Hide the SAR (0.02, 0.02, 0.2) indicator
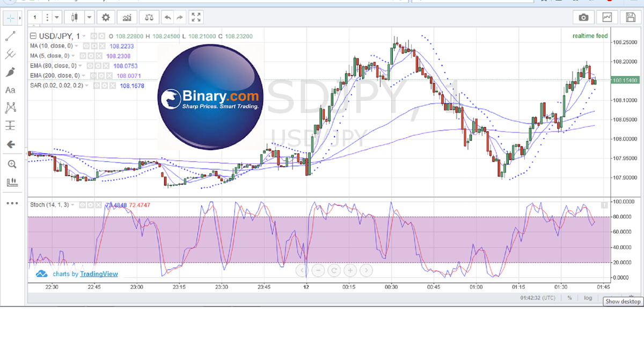 (96, 85)
